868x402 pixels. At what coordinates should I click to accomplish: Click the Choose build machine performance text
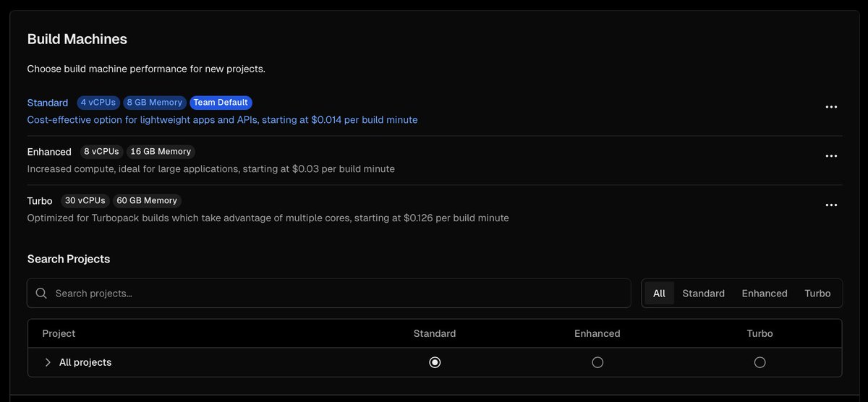146,69
